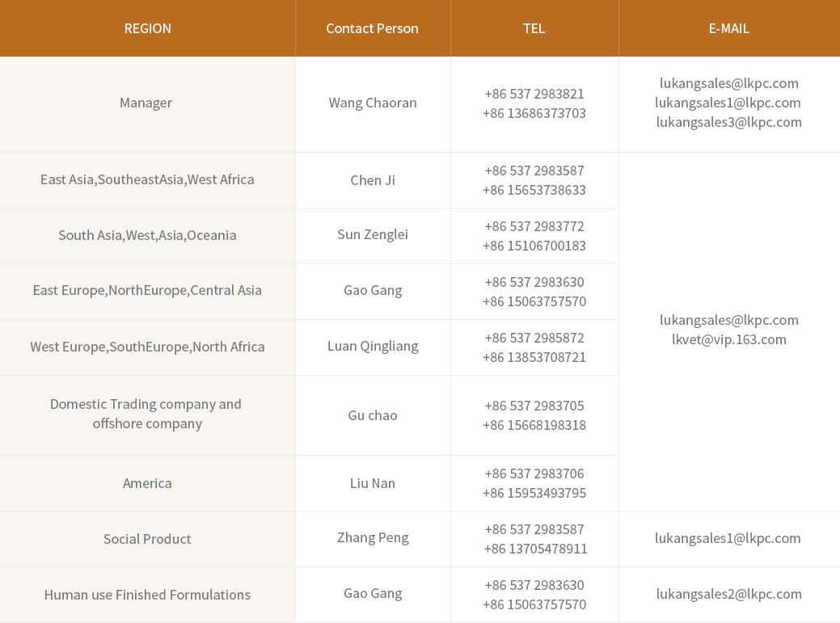Click contact name Chen Ji
The height and width of the screenshot is (623, 840).
coord(373,180)
